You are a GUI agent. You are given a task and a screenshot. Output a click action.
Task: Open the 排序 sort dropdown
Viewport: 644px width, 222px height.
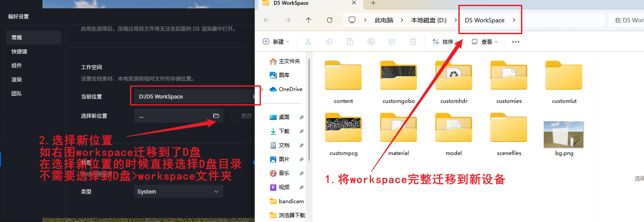point(446,42)
